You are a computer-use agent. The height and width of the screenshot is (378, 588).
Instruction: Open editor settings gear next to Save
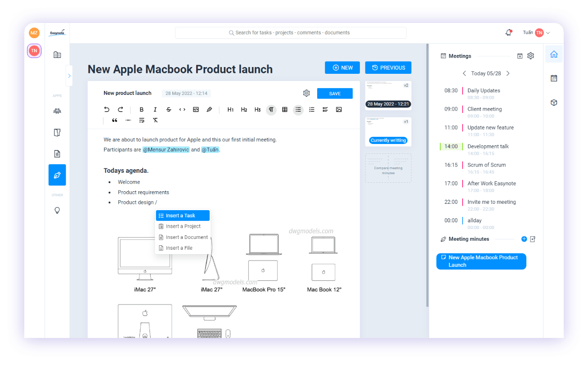point(306,93)
